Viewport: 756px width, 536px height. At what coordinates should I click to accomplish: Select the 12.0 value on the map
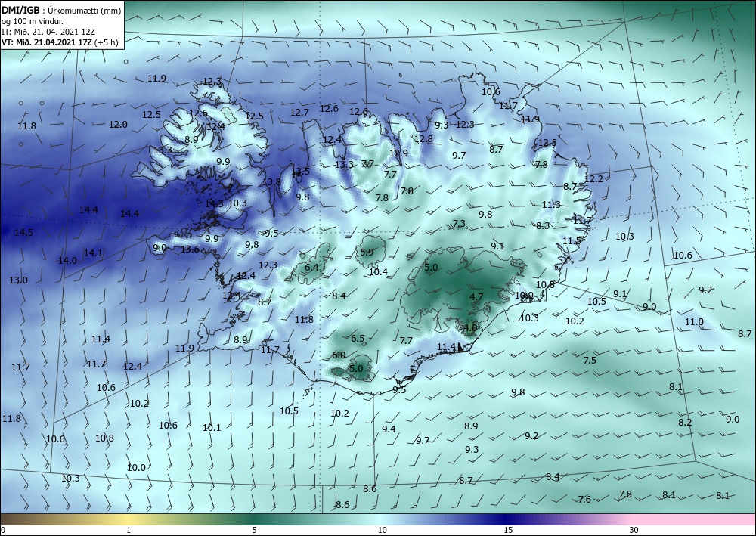pos(118,124)
